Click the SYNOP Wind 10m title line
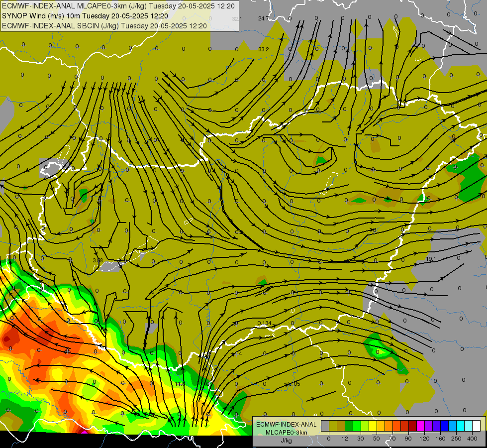487x448 pixels. coord(85,16)
